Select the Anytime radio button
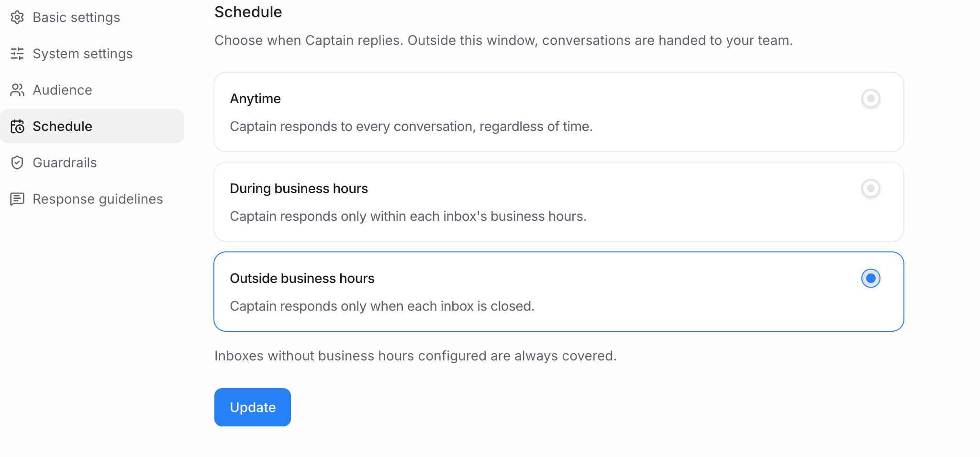Screen dimensions: 980x457 tap(871, 98)
